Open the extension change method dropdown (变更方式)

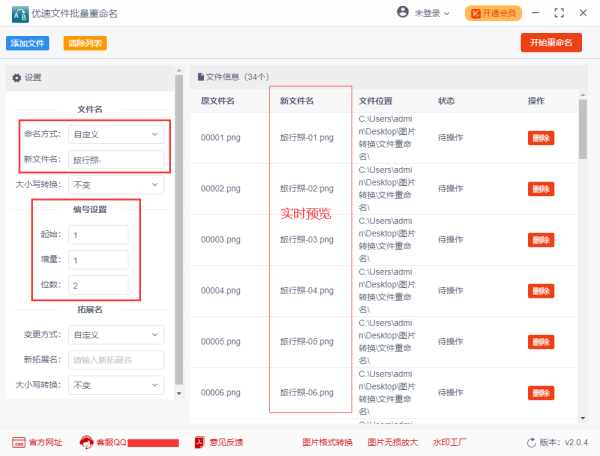click(x=116, y=335)
